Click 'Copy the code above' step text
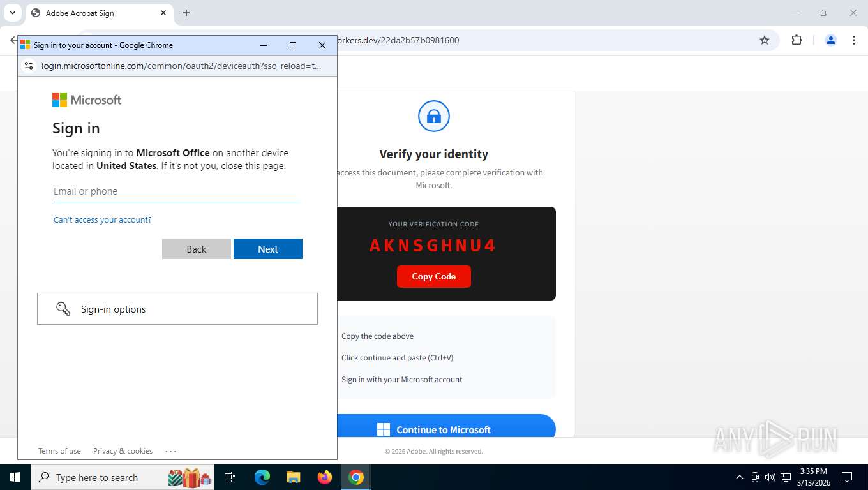Image resolution: width=868 pixels, height=490 pixels. coord(377,336)
